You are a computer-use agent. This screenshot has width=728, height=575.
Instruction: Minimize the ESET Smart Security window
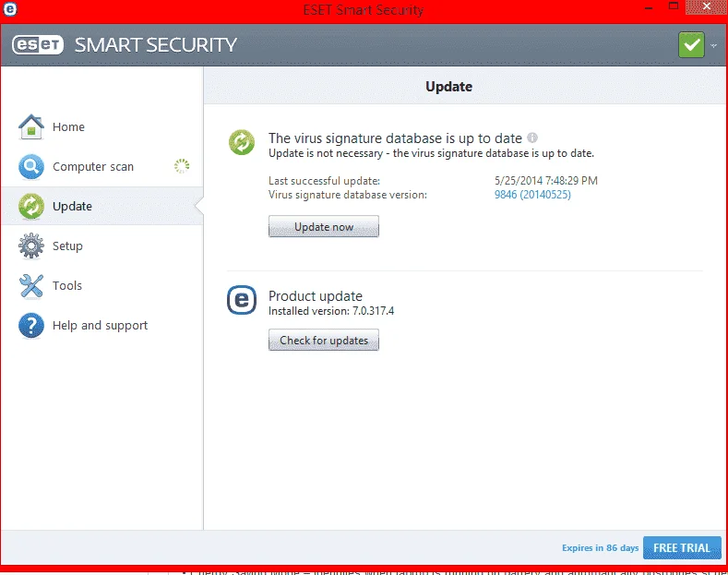(649, 8)
